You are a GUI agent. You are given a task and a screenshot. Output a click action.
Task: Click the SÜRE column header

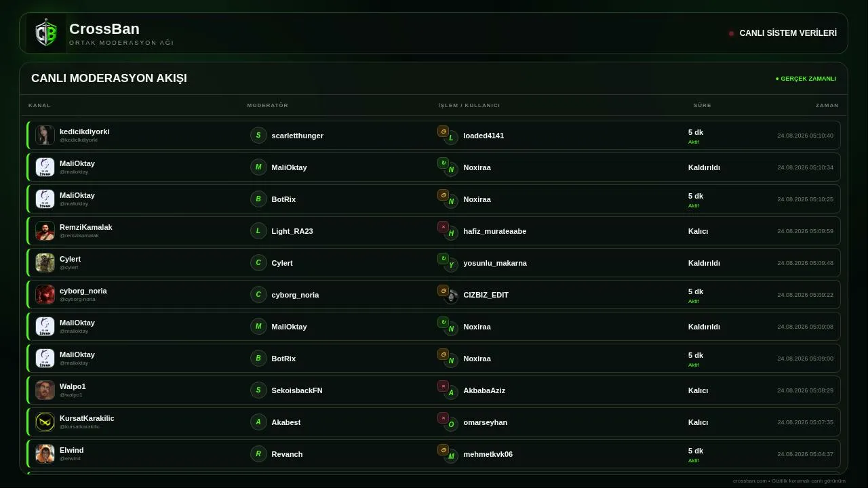click(x=702, y=105)
